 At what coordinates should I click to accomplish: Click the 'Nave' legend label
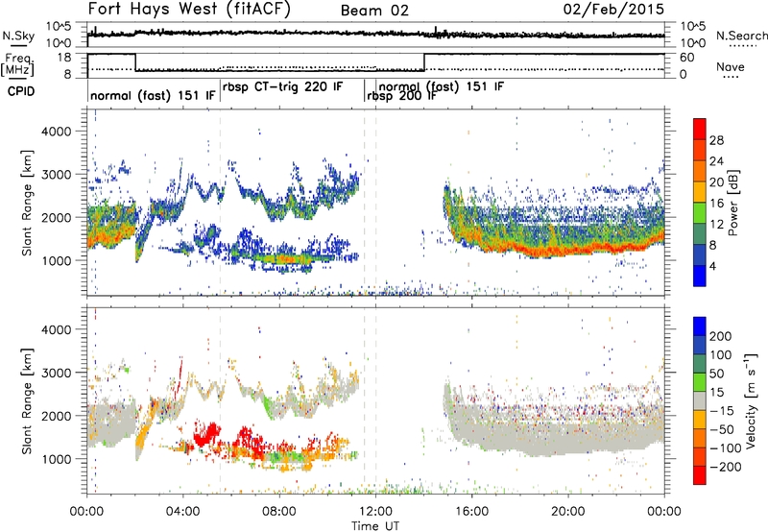pyautogui.click(x=731, y=67)
